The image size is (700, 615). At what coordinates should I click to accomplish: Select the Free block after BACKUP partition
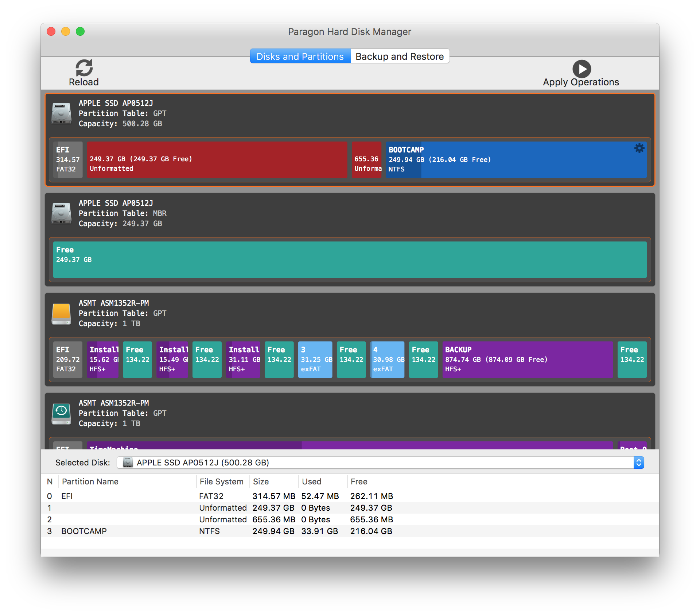tap(632, 359)
